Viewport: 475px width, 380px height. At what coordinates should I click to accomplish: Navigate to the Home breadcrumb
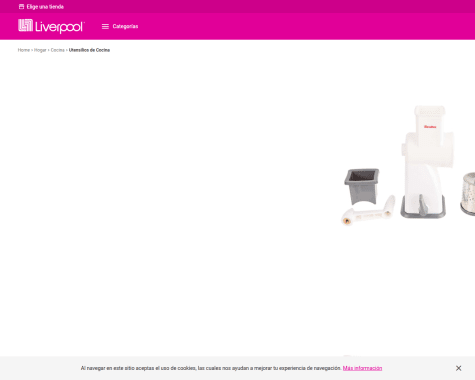(24, 50)
